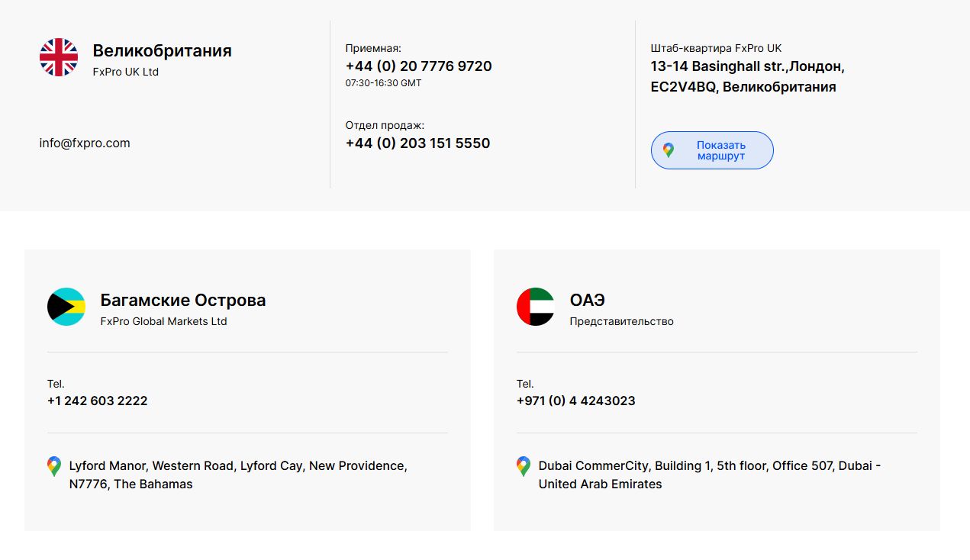Click the FxPro UK Ltd label
The image size is (970, 560).
point(125,72)
